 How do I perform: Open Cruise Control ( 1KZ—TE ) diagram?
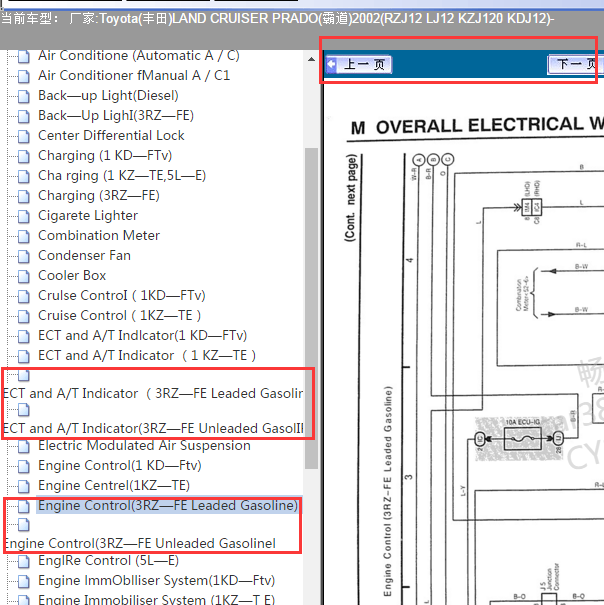(119, 316)
